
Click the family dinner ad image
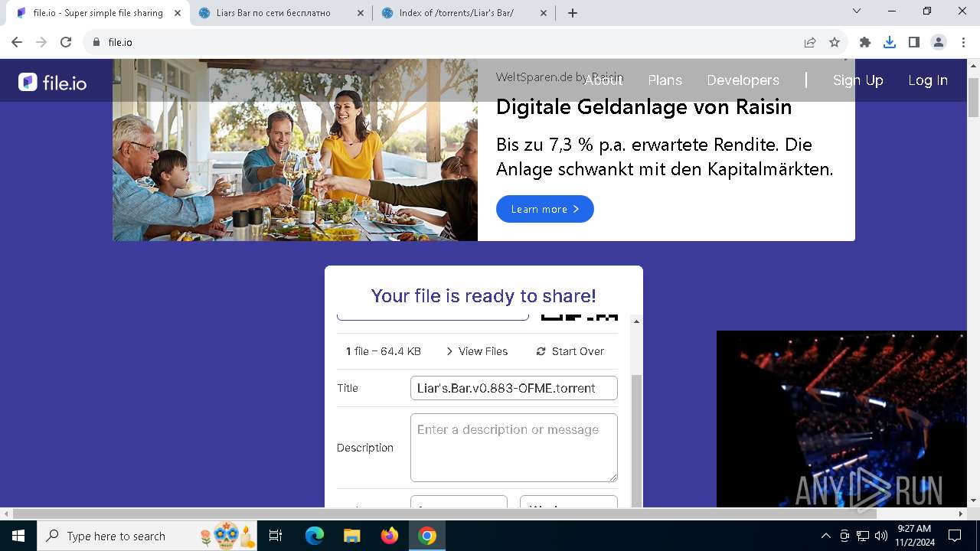295,150
